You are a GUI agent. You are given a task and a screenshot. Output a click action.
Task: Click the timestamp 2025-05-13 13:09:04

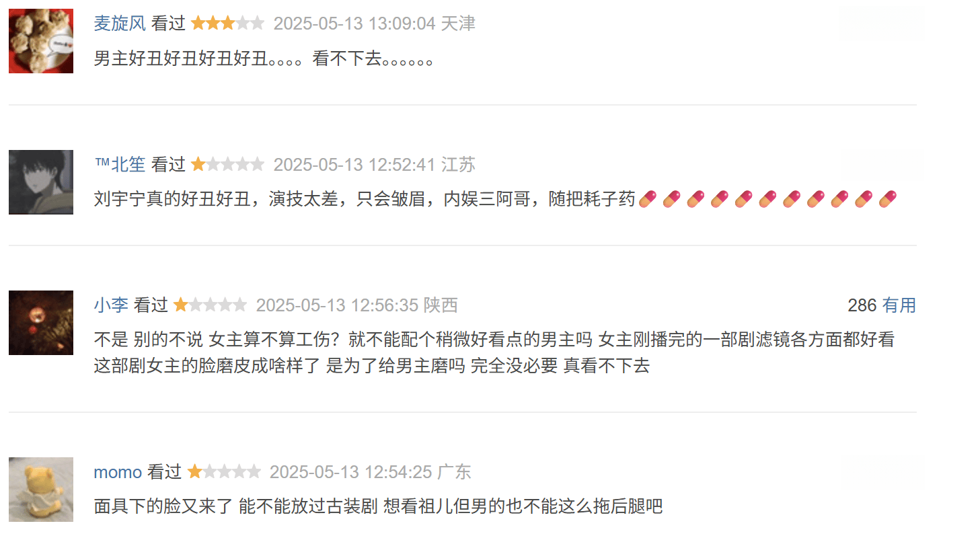354,24
